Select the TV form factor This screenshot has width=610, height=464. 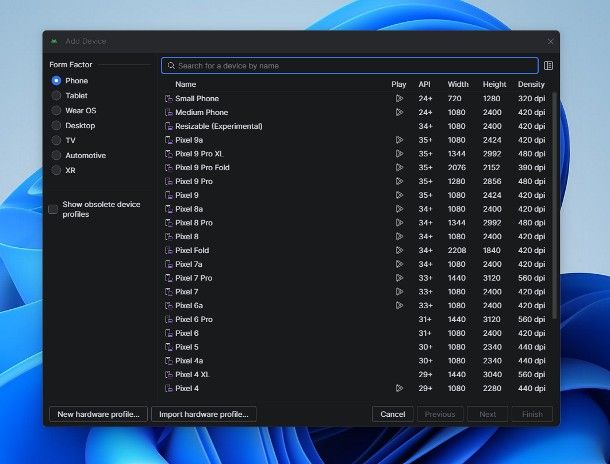[x=56, y=140]
